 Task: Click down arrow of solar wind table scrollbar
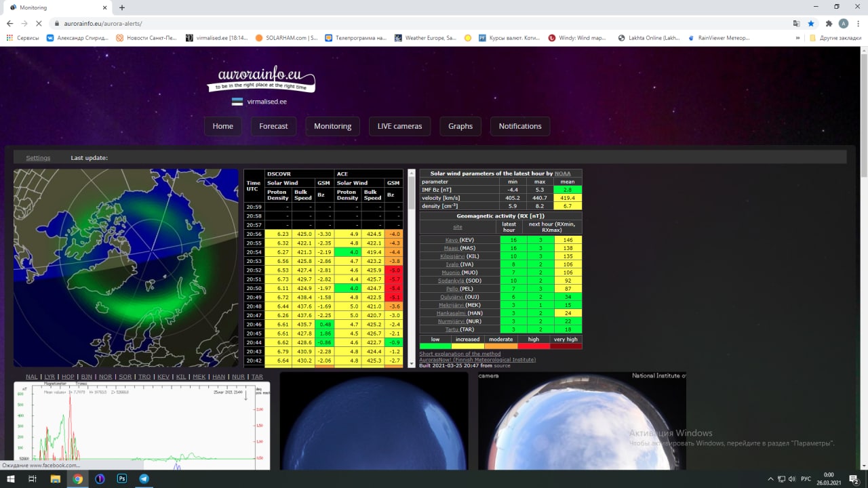411,364
